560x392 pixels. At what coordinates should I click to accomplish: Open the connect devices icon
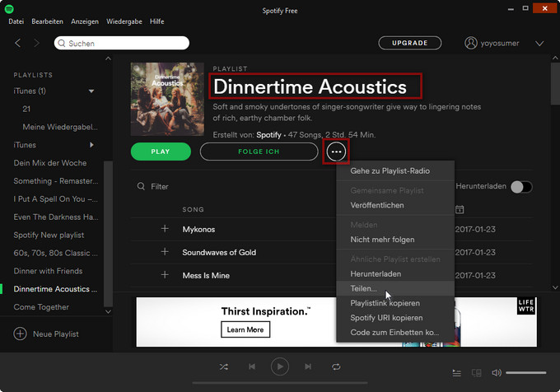477,373
